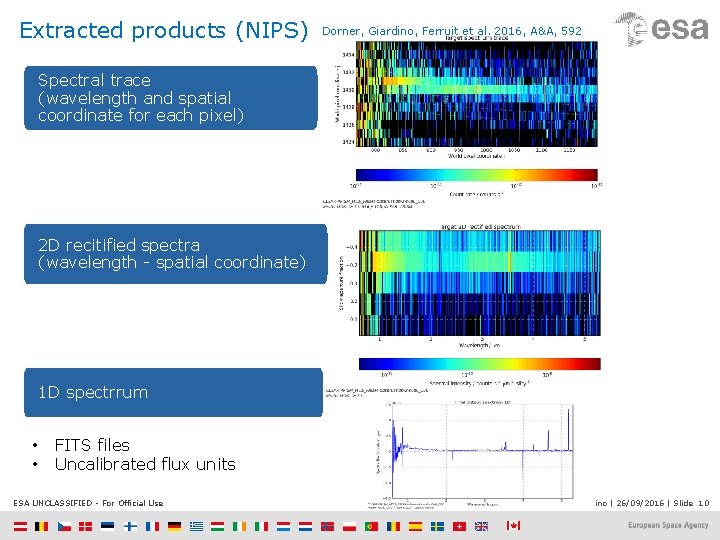Click the Austrian flag icon
Viewport: 720px width, 540px height.
(x=20, y=526)
